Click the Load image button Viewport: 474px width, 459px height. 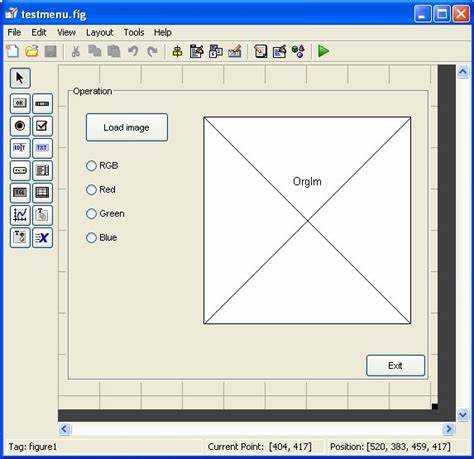point(127,127)
